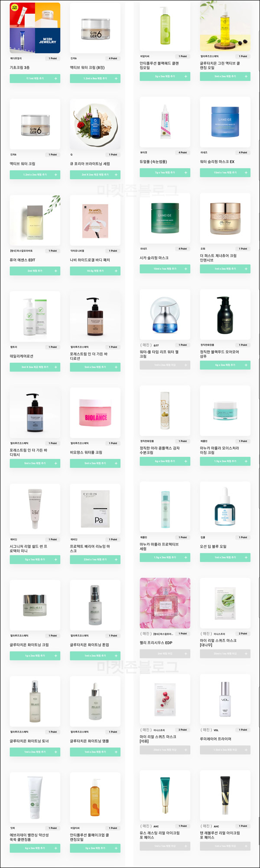Click plus icon under 액티브 워터 크림 (8장)
This screenshot has width=260, height=868.
click(116, 79)
